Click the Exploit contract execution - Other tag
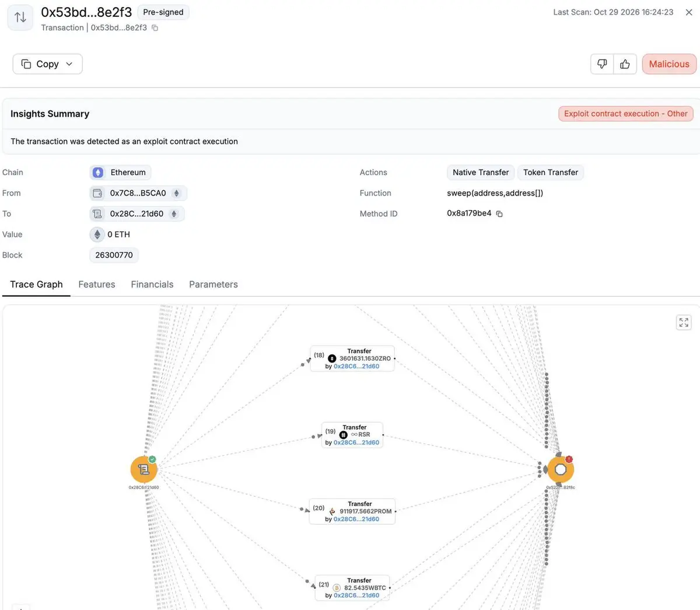Image resolution: width=700 pixels, height=610 pixels. (x=626, y=114)
